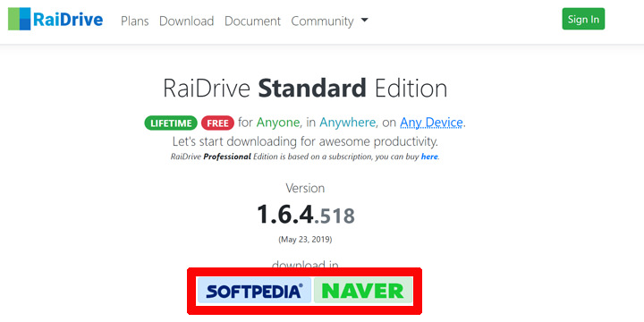
Task: Download from NAVER
Action: (363, 291)
